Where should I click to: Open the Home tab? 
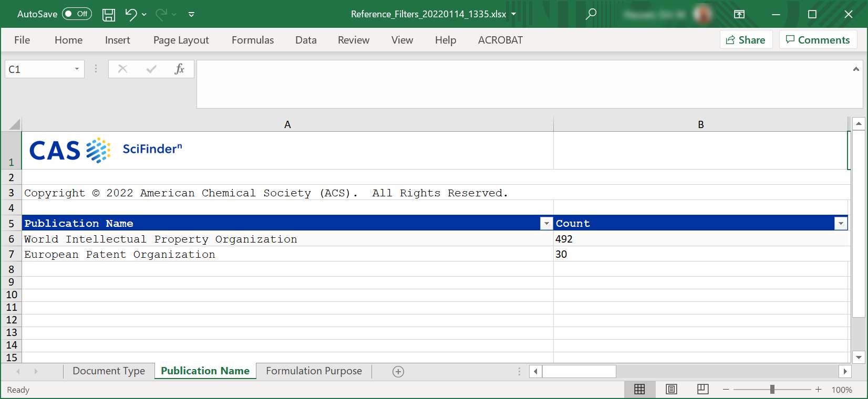coord(68,40)
